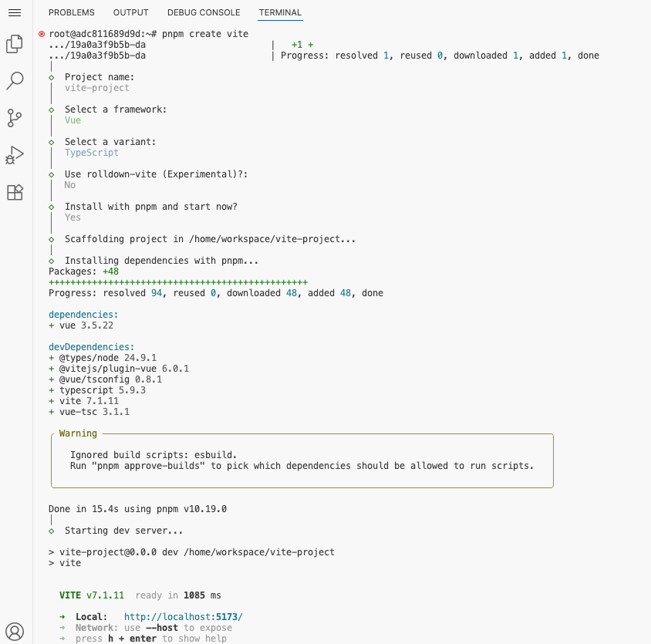The height and width of the screenshot is (644, 651).
Task: Open the Search view
Action: (15, 81)
